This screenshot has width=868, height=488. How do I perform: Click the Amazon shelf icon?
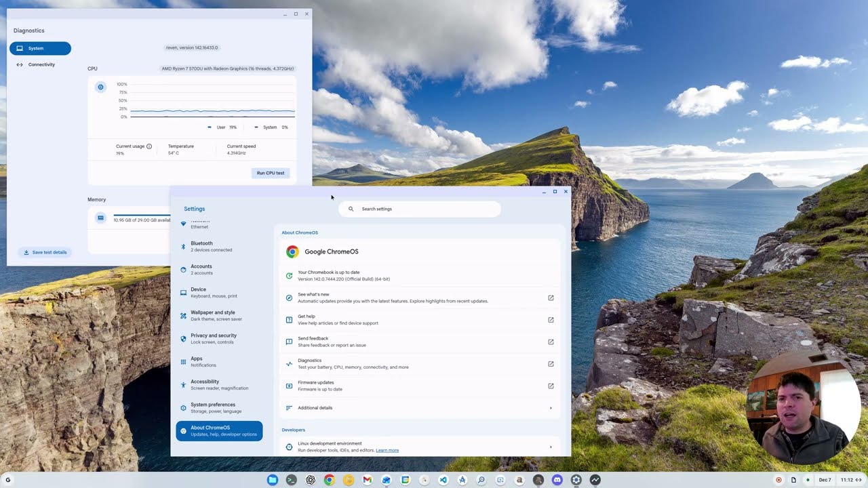coord(519,480)
